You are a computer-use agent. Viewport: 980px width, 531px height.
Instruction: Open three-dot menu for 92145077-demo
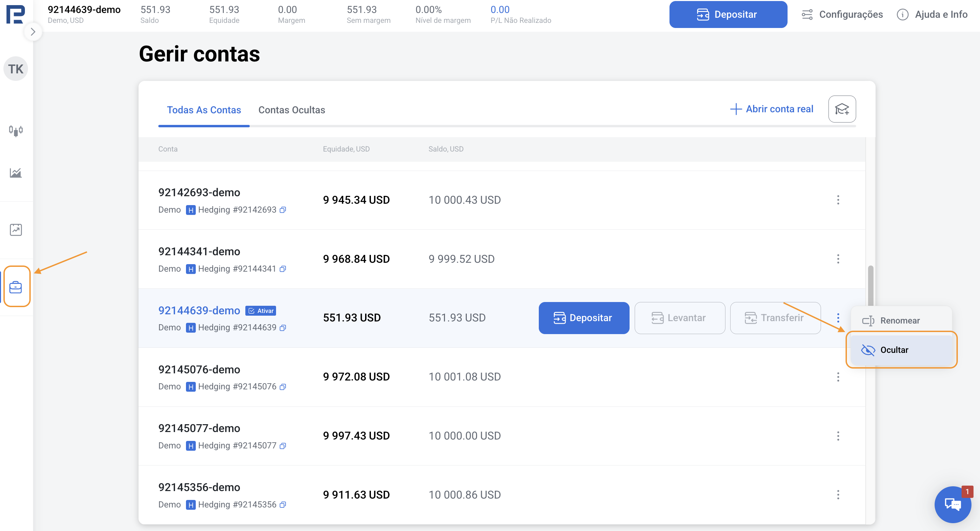click(x=838, y=436)
